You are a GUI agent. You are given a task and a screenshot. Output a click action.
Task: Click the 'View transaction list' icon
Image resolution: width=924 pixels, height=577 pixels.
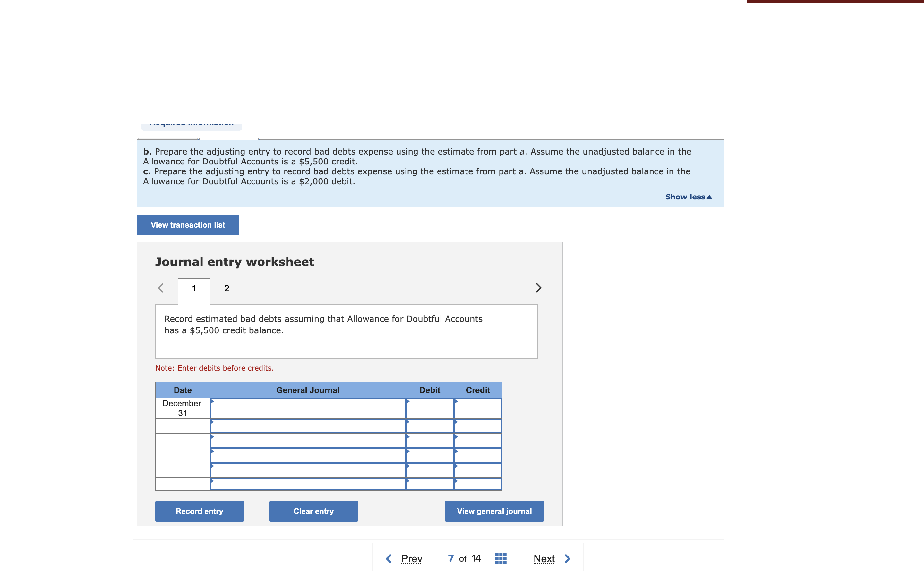tap(188, 225)
